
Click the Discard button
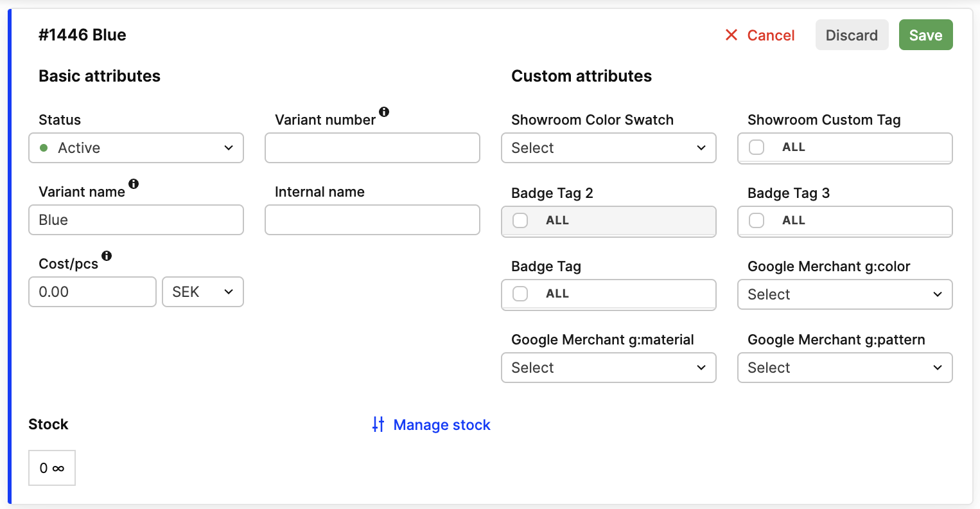(852, 35)
